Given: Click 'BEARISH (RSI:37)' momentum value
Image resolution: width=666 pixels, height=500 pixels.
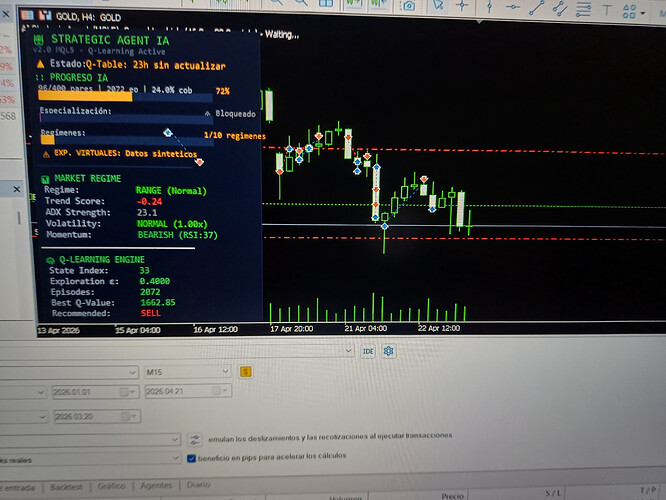Looking at the screenshot, I should 178,235.
